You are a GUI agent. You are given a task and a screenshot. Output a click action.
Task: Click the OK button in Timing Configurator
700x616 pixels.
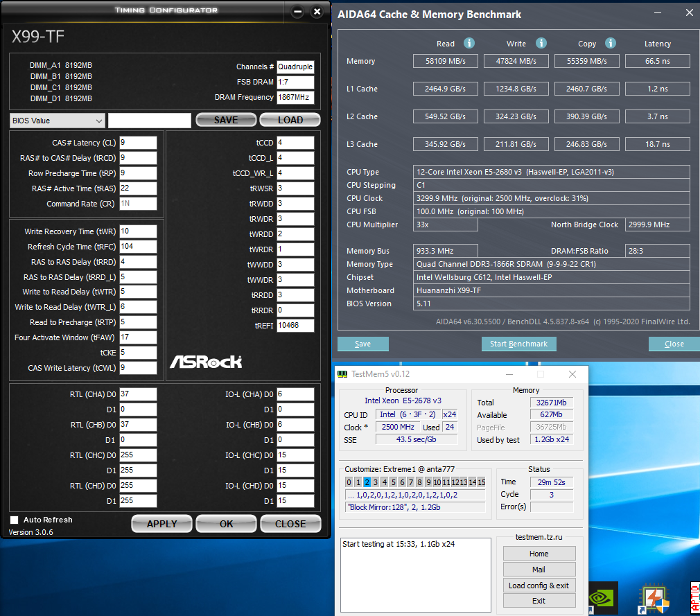(226, 524)
